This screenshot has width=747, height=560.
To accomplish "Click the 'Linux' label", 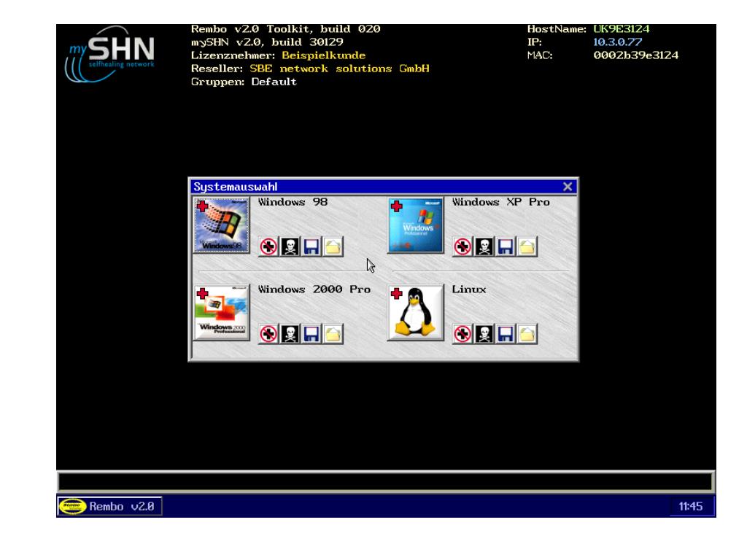I will pyautogui.click(x=469, y=289).
